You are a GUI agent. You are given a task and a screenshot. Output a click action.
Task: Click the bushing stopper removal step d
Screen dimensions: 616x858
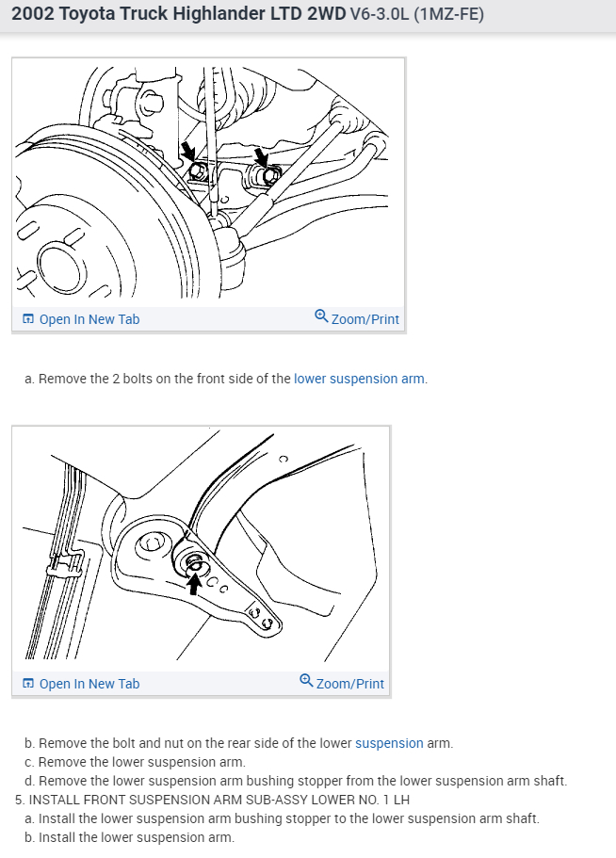pyautogui.click(x=296, y=781)
